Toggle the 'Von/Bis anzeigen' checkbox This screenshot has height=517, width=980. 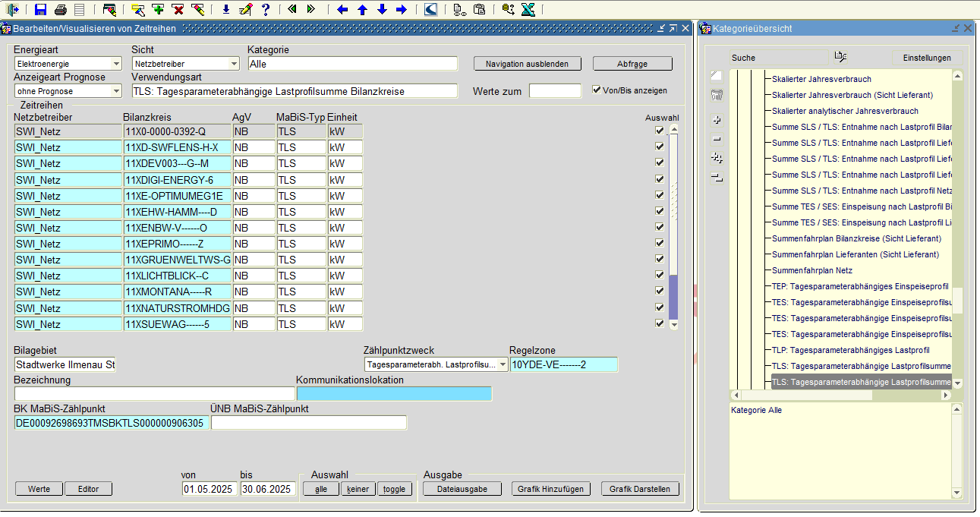(x=597, y=90)
